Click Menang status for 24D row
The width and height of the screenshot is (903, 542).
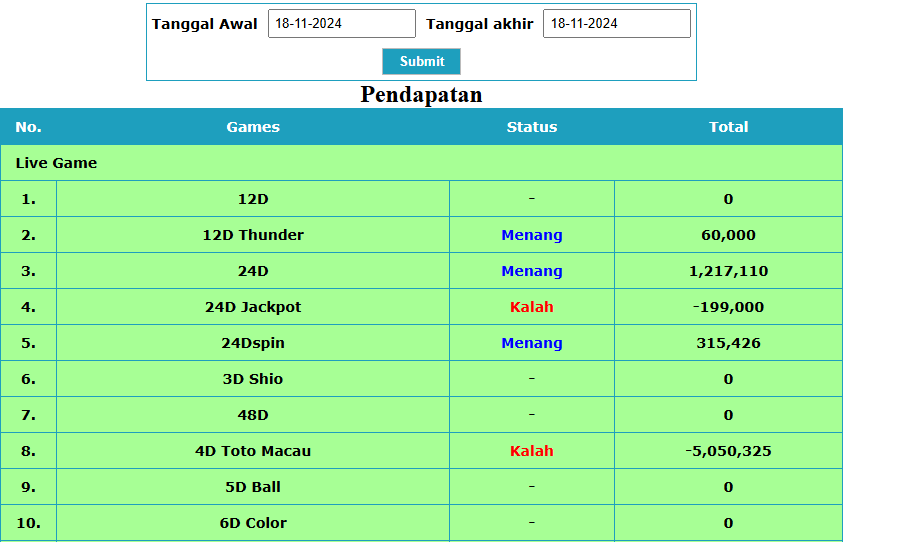(532, 271)
